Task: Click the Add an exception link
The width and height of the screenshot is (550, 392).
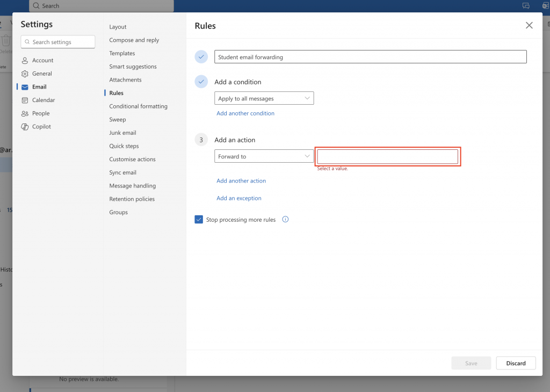Action: pos(238,198)
